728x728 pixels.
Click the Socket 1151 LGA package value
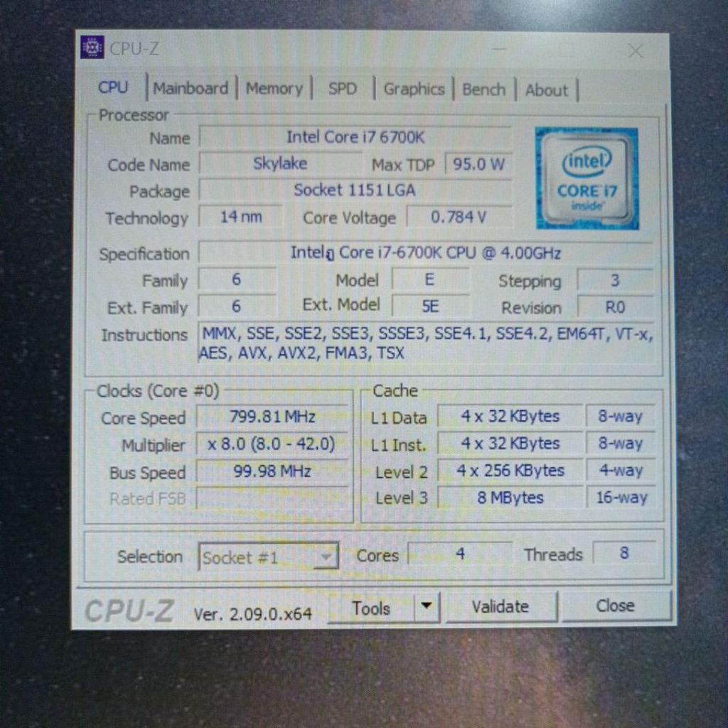[x=355, y=190]
